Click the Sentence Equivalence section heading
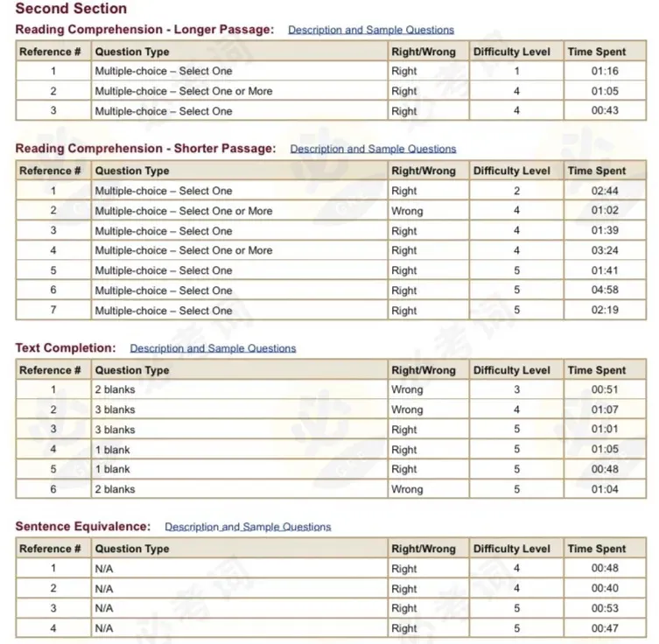Image resolution: width=659 pixels, height=644 pixels. click(83, 527)
